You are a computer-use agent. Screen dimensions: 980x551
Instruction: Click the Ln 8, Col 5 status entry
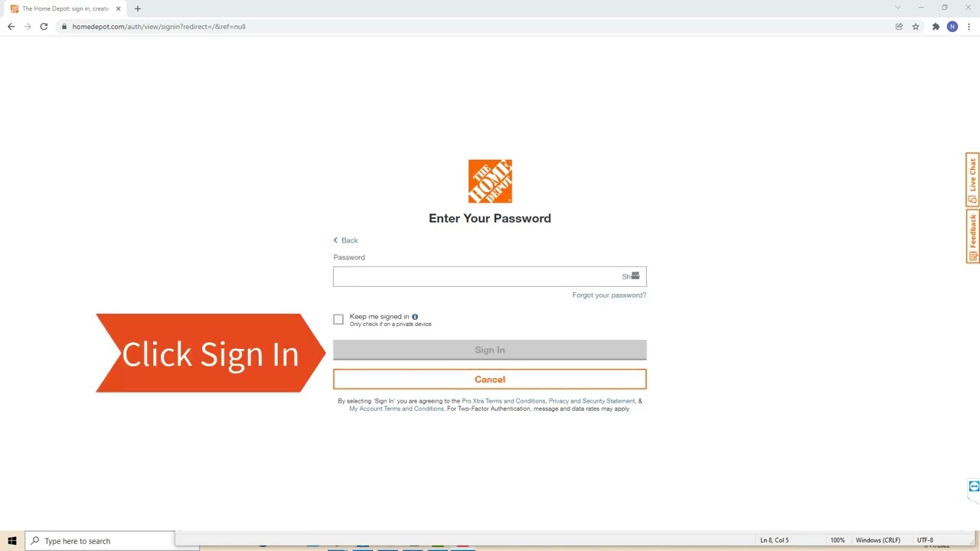(774, 540)
